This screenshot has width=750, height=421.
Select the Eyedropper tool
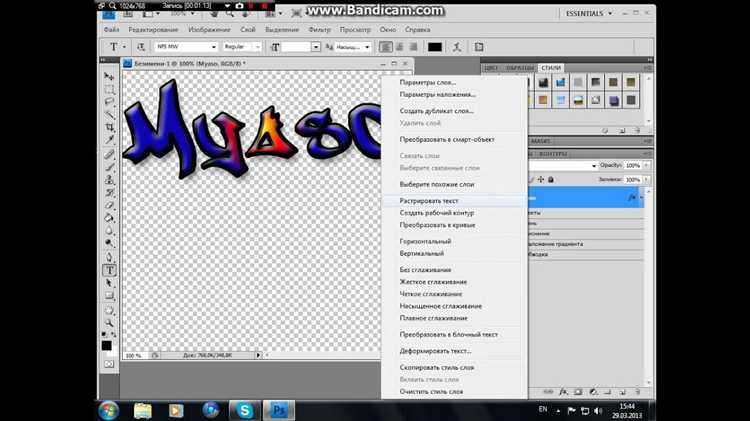click(109, 140)
